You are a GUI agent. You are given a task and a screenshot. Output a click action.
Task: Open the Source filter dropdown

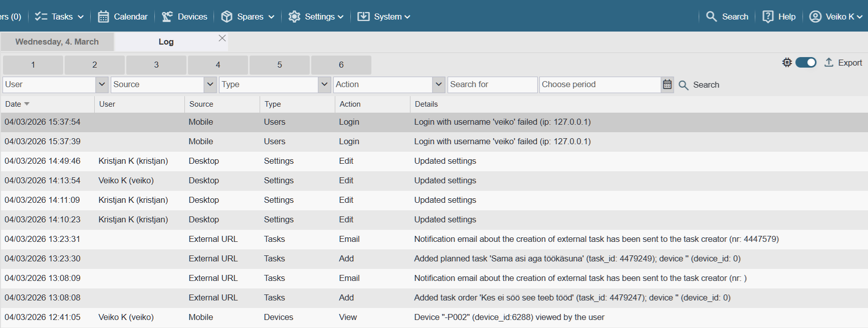click(x=210, y=85)
